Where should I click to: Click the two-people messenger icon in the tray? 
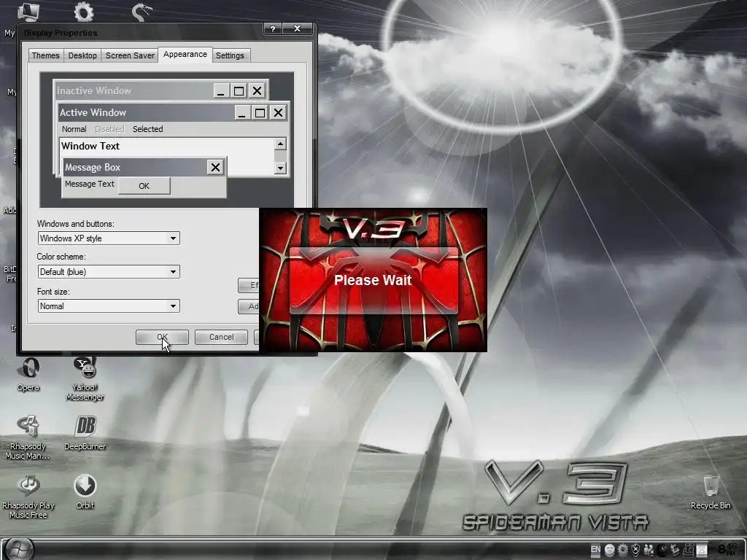tap(649, 550)
